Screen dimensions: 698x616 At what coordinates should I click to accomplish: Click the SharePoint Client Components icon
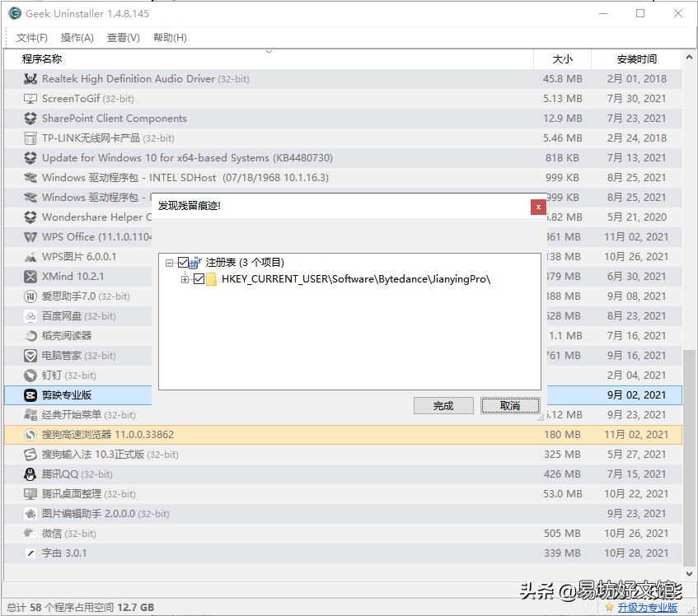coord(30,119)
